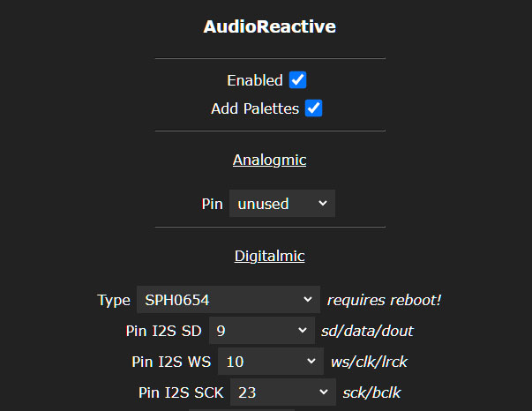Expand the Pin I2S SCK dropdown

(282, 392)
